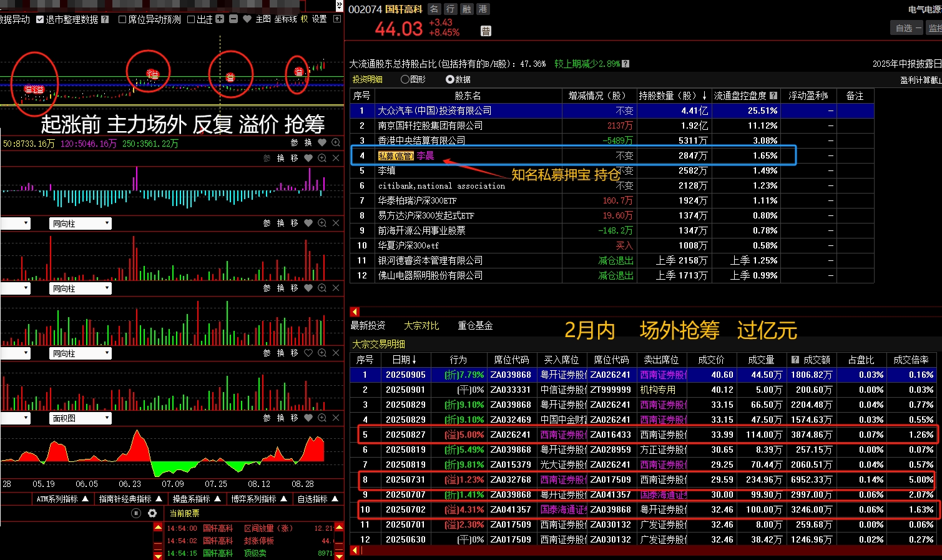The width and height of the screenshot is (942, 560).
Task: Favorite the cyan-magenta histogram indicator panel
Action: click(308, 158)
